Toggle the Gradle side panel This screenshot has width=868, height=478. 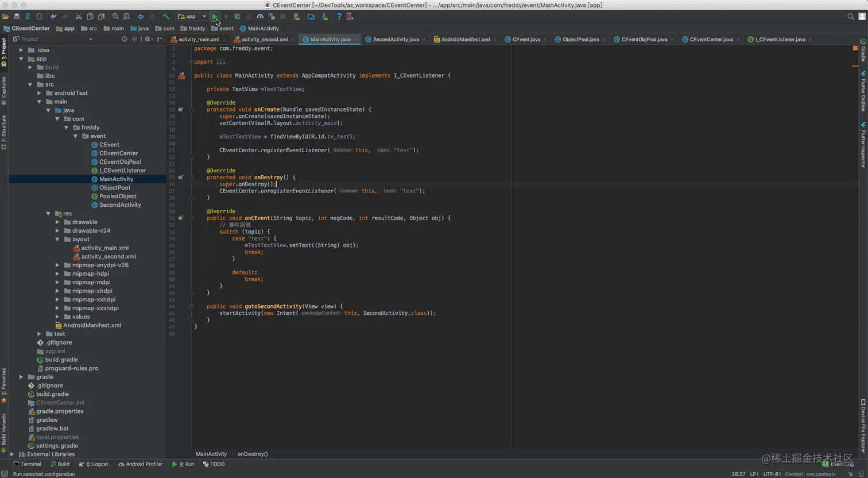(x=863, y=51)
